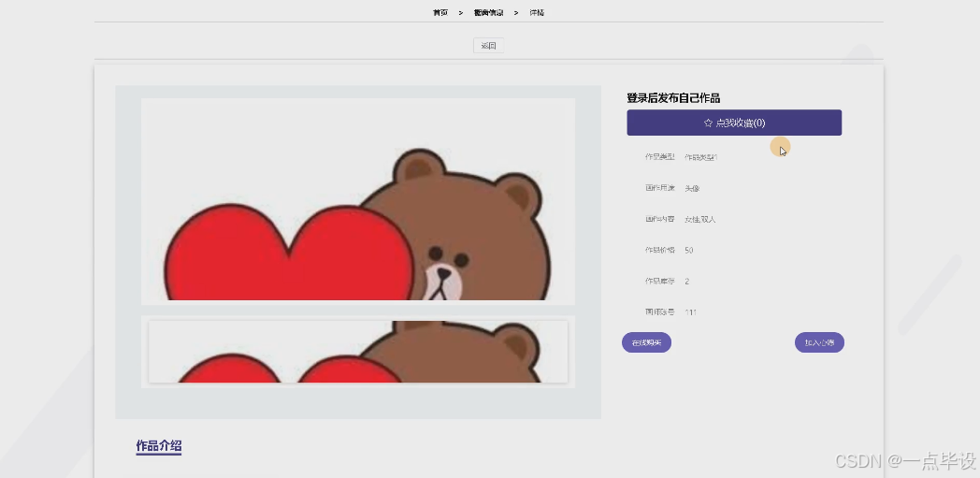Click the 作品介绍 section heading

(159, 445)
